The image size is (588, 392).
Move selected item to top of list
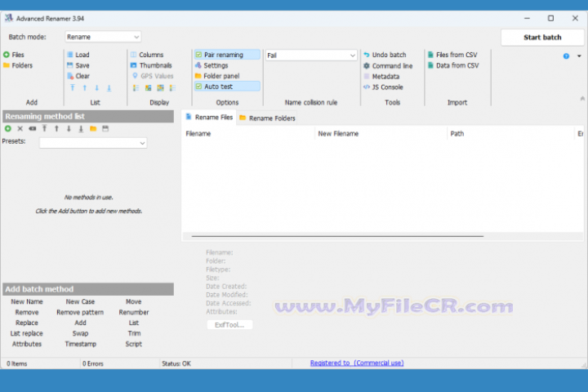click(x=73, y=87)
